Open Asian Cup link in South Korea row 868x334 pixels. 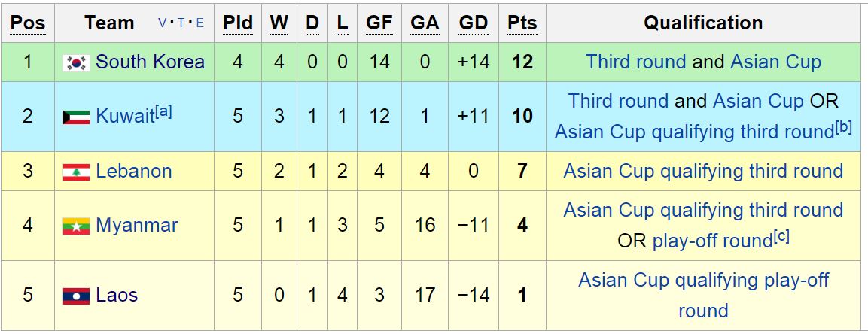[775, 62]
